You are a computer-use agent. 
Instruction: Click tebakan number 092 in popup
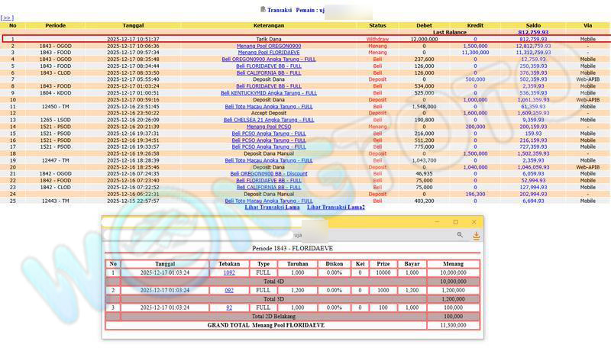pos(228,290)
